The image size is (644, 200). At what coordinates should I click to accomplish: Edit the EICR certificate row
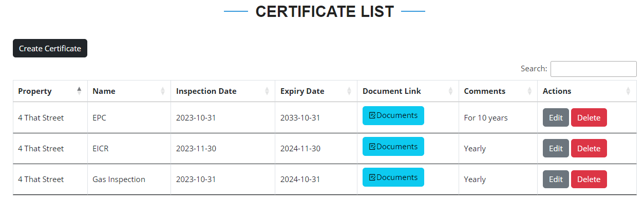(x=556, y=148)
